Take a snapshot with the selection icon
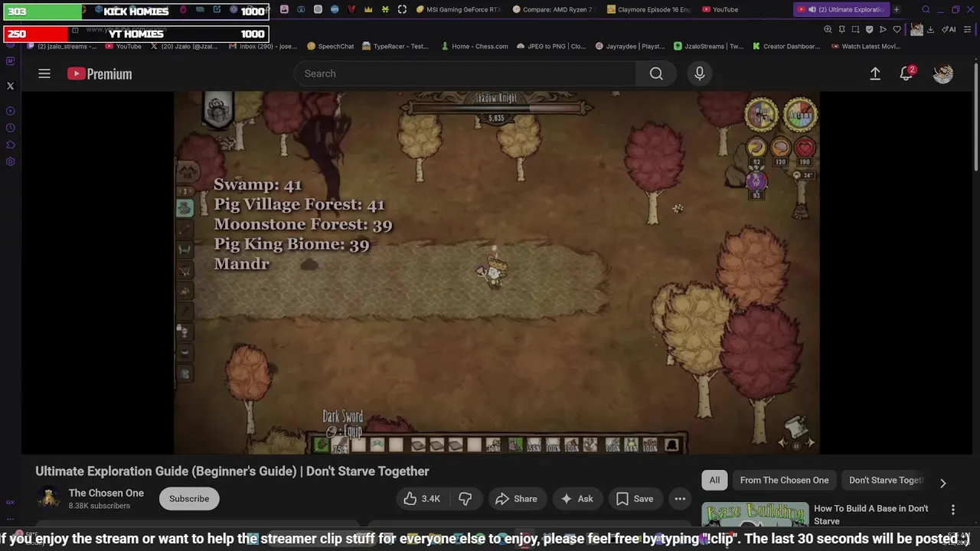980x551 pixels. (x=855, y=30)
